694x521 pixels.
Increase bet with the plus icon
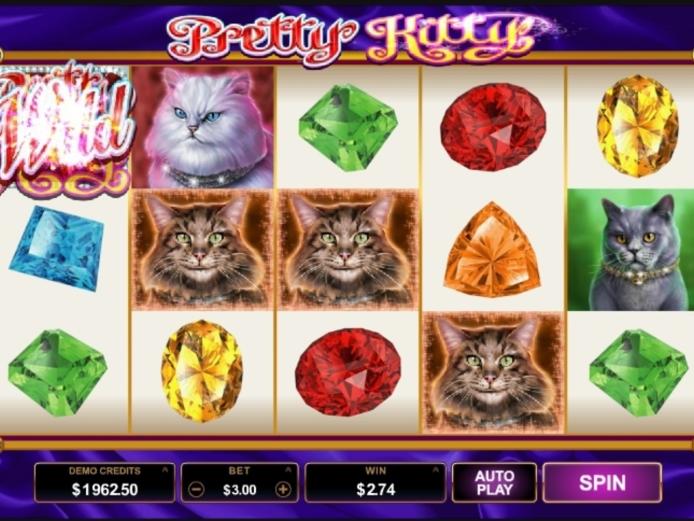coord(283,489)
